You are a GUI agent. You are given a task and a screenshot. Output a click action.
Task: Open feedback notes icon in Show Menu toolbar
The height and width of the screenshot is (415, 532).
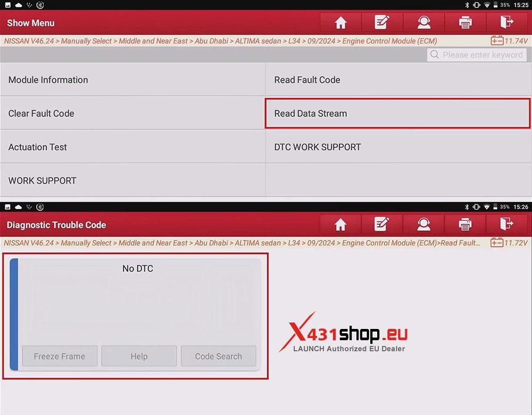point(382,23)
